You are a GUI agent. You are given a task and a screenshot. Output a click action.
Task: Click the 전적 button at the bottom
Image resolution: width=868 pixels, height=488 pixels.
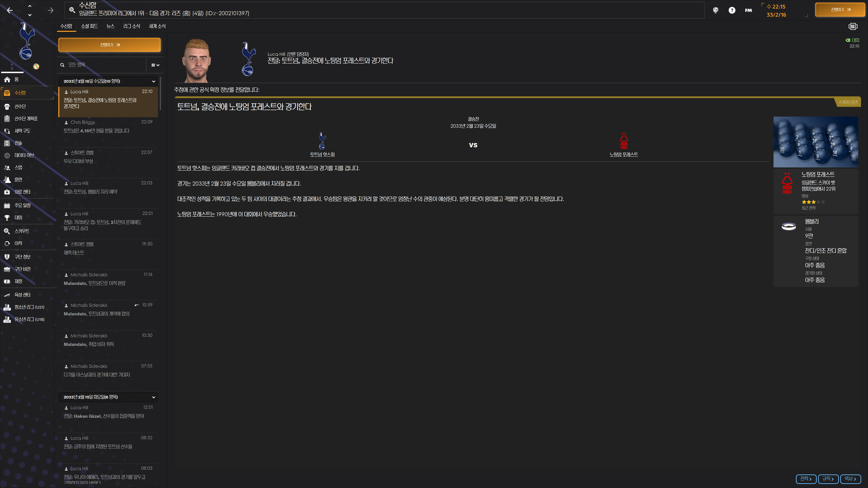tap(806, 479)
